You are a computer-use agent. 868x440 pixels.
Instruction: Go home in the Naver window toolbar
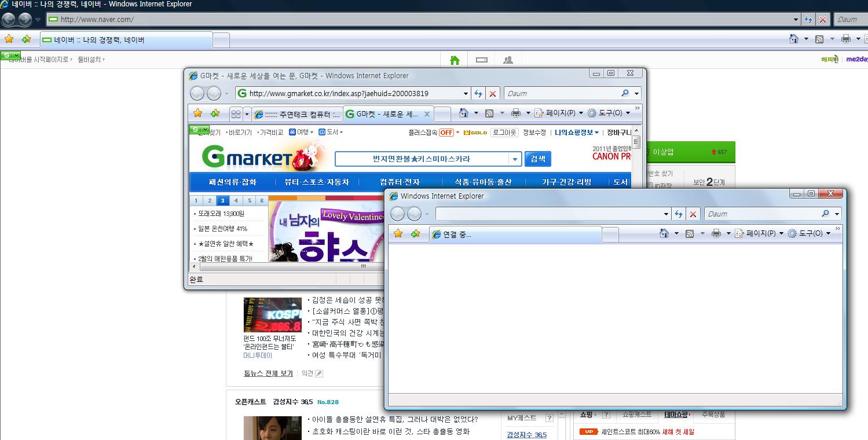[x=794, y=39]
